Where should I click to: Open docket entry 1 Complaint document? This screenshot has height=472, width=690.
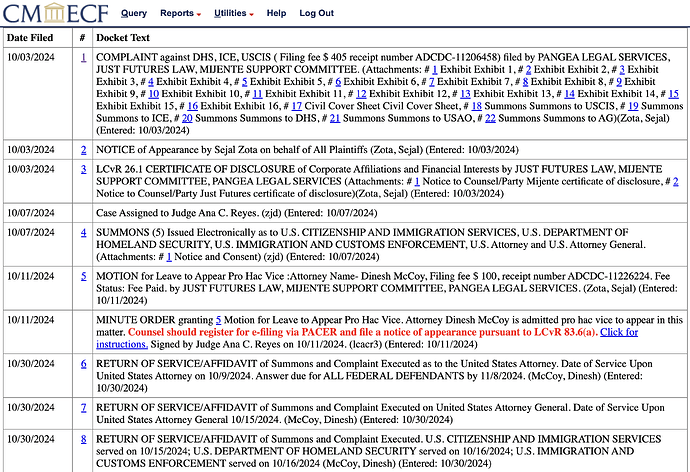click(x=84, y=57)
